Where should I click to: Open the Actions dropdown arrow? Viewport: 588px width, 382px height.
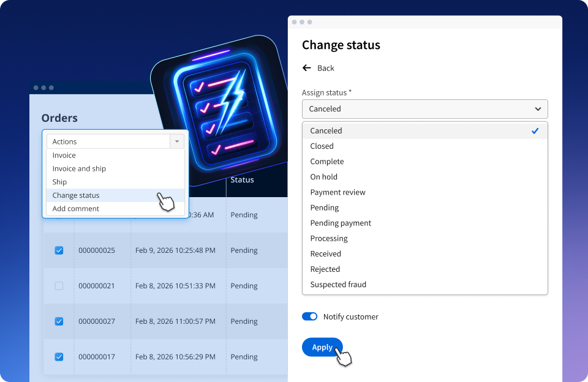pos(177,141)
